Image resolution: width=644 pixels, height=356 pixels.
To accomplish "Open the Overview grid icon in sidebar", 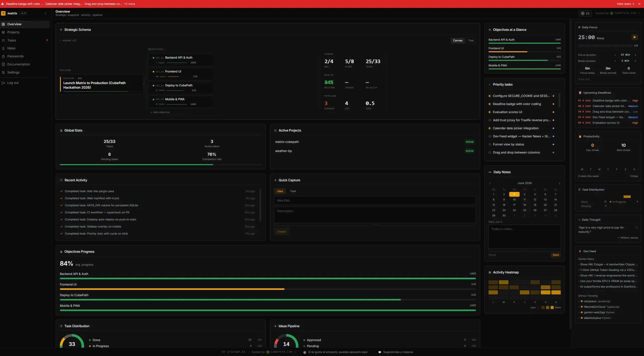I will pos(3,24).
